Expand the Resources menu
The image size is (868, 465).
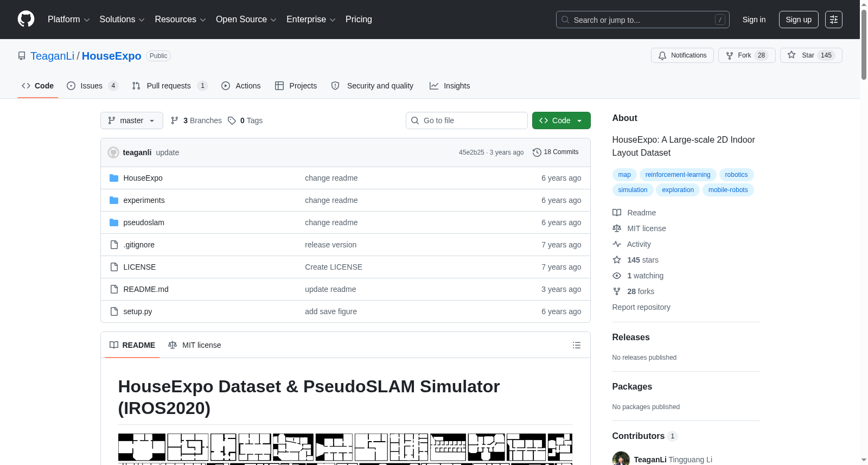[x=180, y=20]
